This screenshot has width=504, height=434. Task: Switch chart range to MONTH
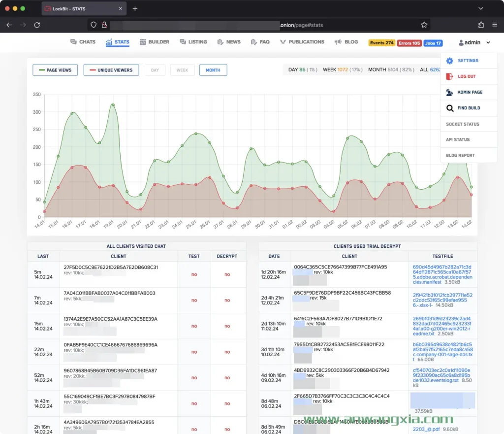click(213, 70)
